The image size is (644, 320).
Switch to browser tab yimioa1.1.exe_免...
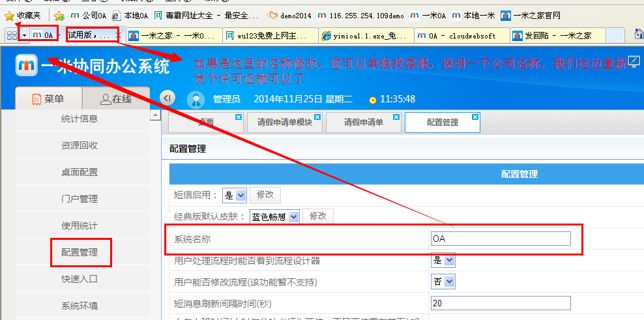[x=366, y=36]
